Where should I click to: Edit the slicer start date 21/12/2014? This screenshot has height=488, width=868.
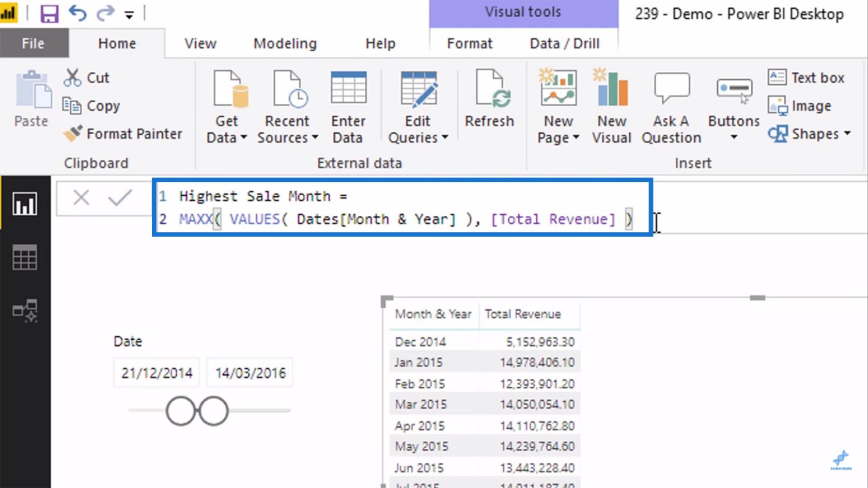click(x=157, y=373)
